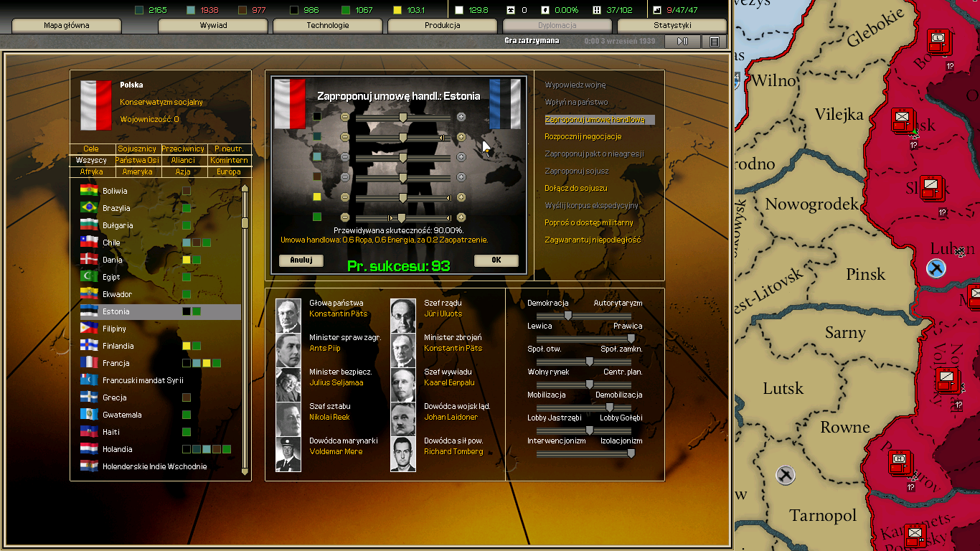Click the Demokracja–Autorytaryzm policy slider
Screen dimensions: 980x551
(x=584, y=316)
